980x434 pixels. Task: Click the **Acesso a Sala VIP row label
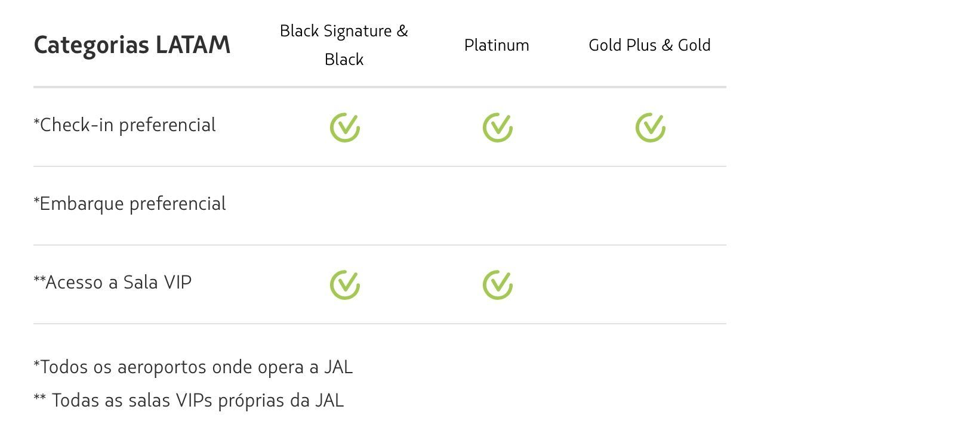click(113, 283)
